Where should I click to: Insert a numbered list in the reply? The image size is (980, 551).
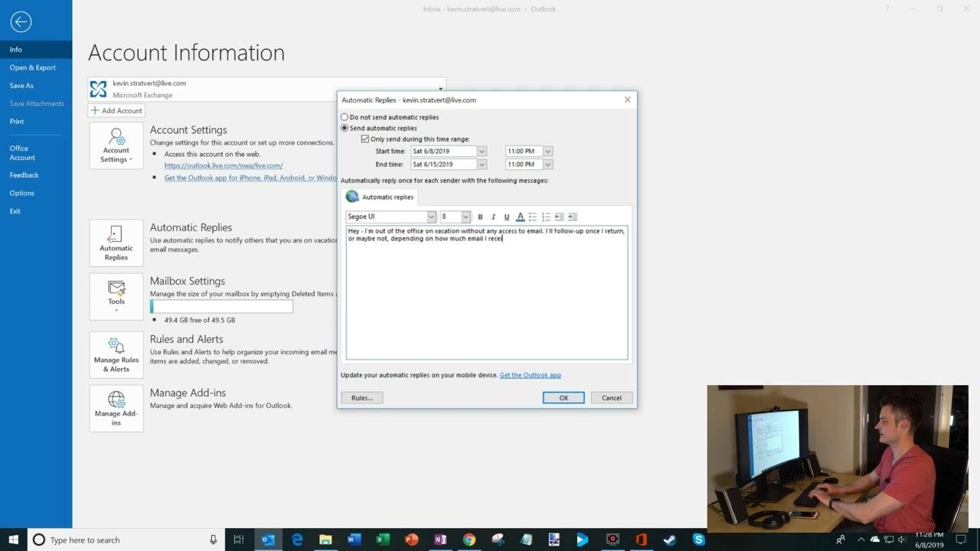[546, 217]
